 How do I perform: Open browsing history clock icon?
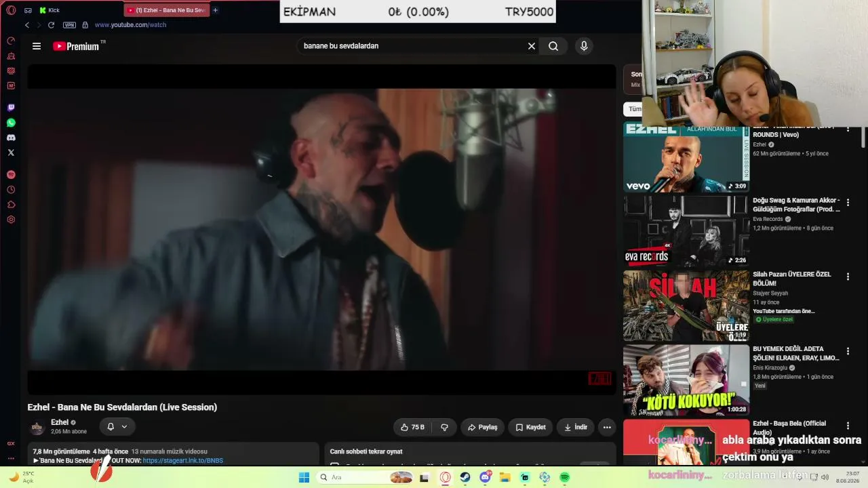pyautogui.click(x=11, y=190)
